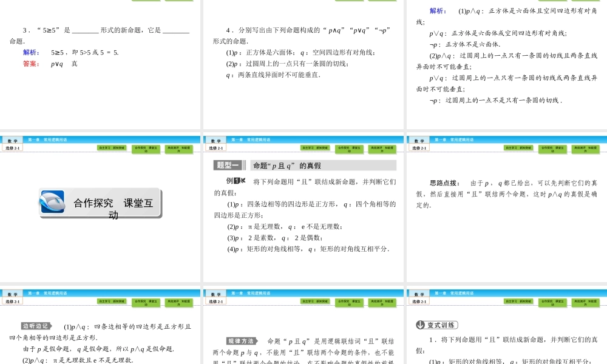The height and width of the screenshot is (364, 607).
Task: Click the 规律方法 badge icon
Action: [241, 342]
